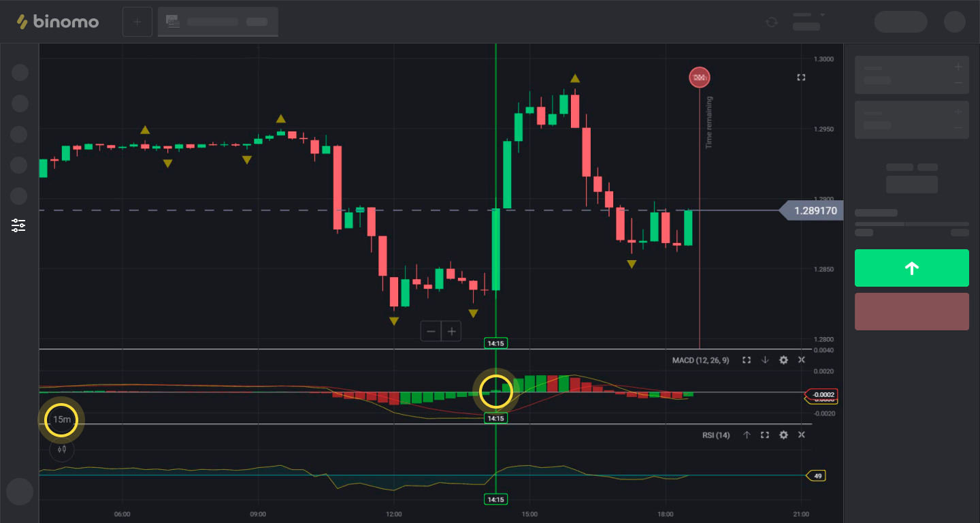Screen dimensions: 980x523
Task: Move RSI panel up with arrow icon
Action: [747, 435]
